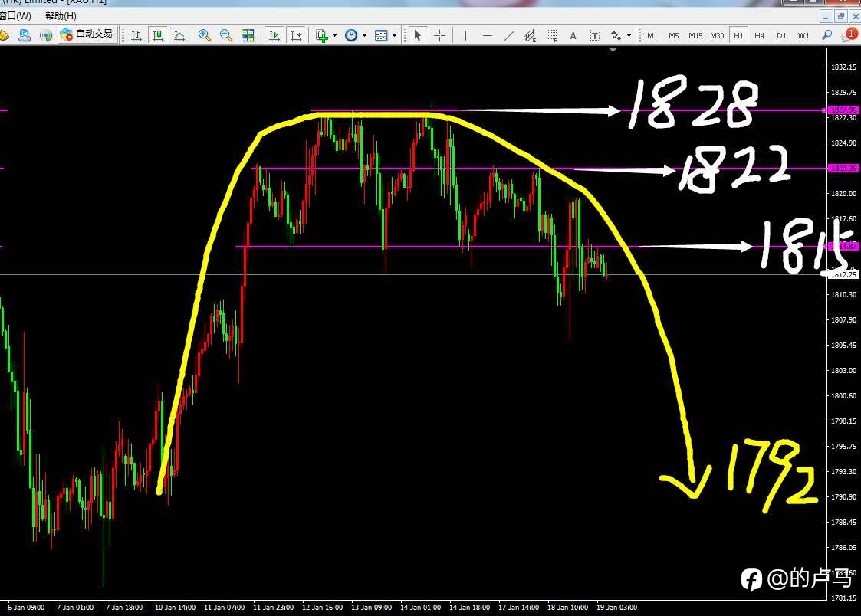Select the cursor pointer tool
The width and height of the screenshot is (861, 616).
(417, 36)
